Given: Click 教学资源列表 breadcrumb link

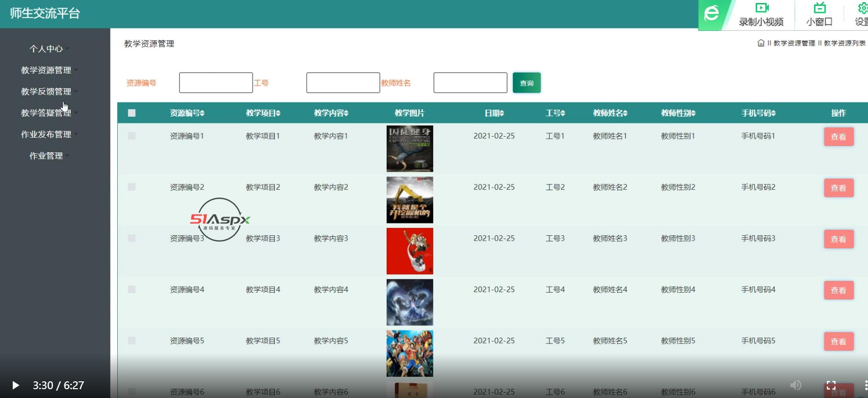Looking at the screenshot, I should (844, 43).
